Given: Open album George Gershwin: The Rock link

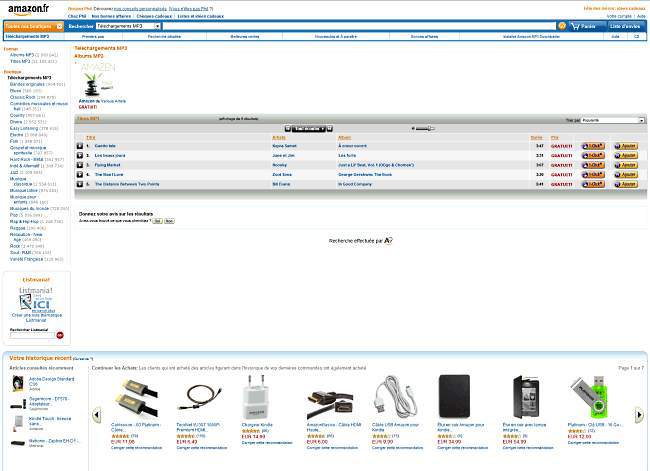Looking at the screenshot, I should 365,175.
